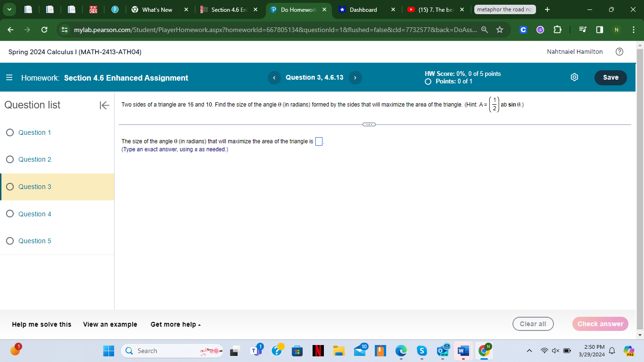
Task: Click the answer input box
Action: coord(319,140)
